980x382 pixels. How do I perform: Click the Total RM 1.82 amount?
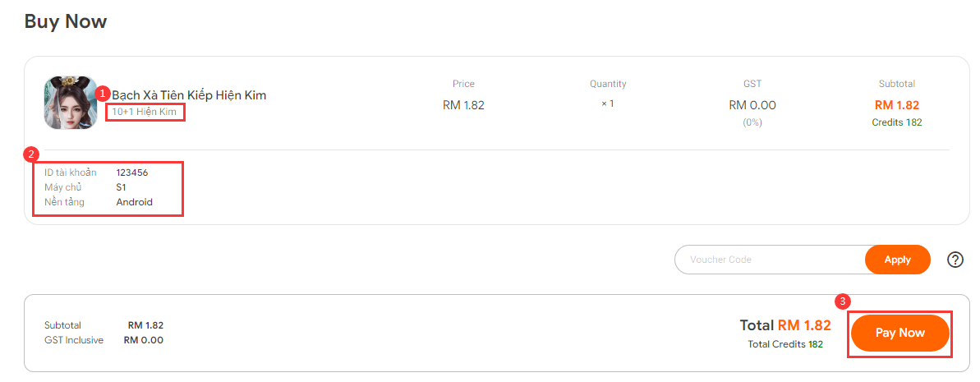tap(785, 325)
